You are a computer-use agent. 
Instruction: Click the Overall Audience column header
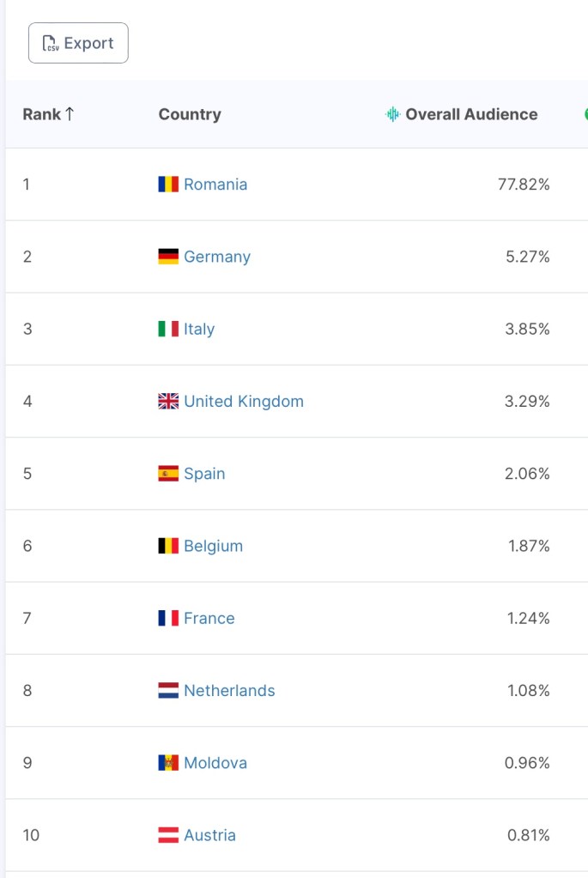471,114
